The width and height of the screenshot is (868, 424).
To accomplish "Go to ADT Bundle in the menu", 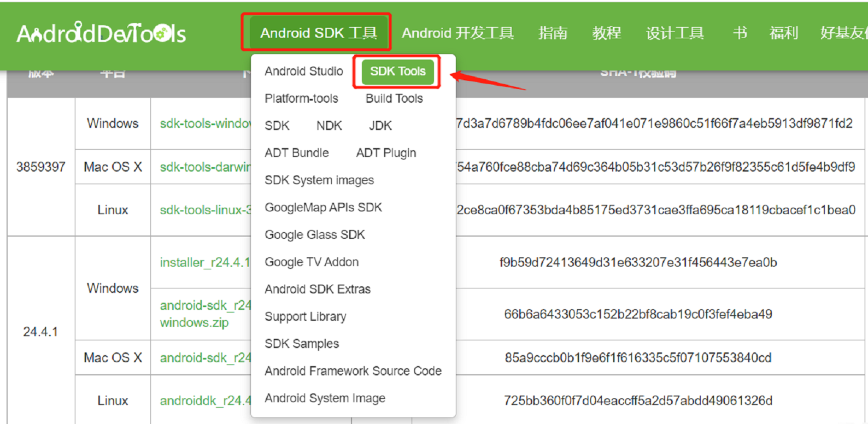I will point(297,153).
